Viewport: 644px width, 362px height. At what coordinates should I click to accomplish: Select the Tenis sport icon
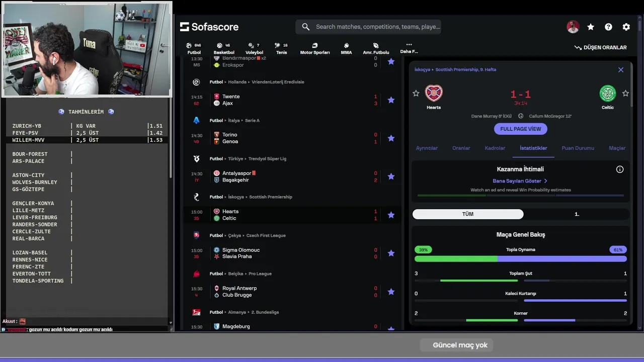(278, 45)
